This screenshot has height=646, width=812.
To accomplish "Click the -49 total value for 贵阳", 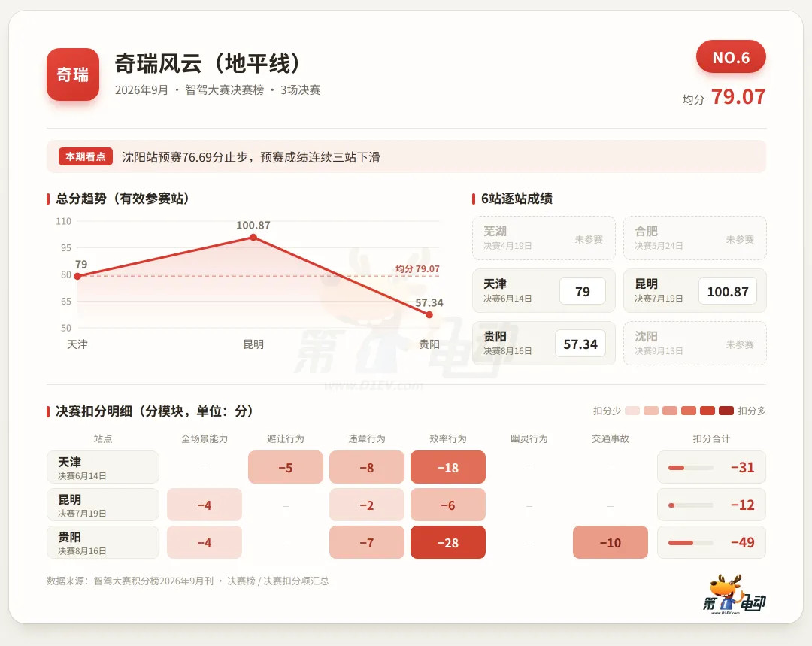I will (x=743, y=543).
